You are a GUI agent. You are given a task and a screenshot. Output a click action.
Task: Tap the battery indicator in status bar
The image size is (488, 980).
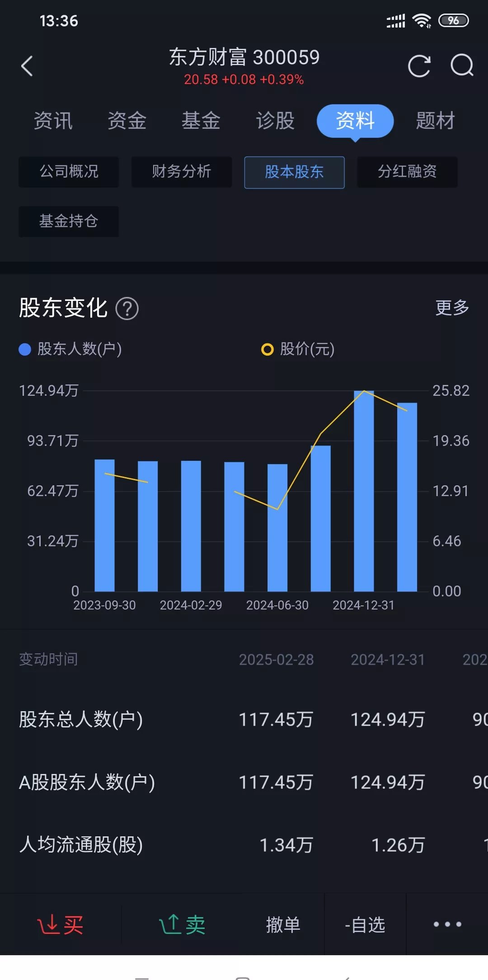click(454, 20)
